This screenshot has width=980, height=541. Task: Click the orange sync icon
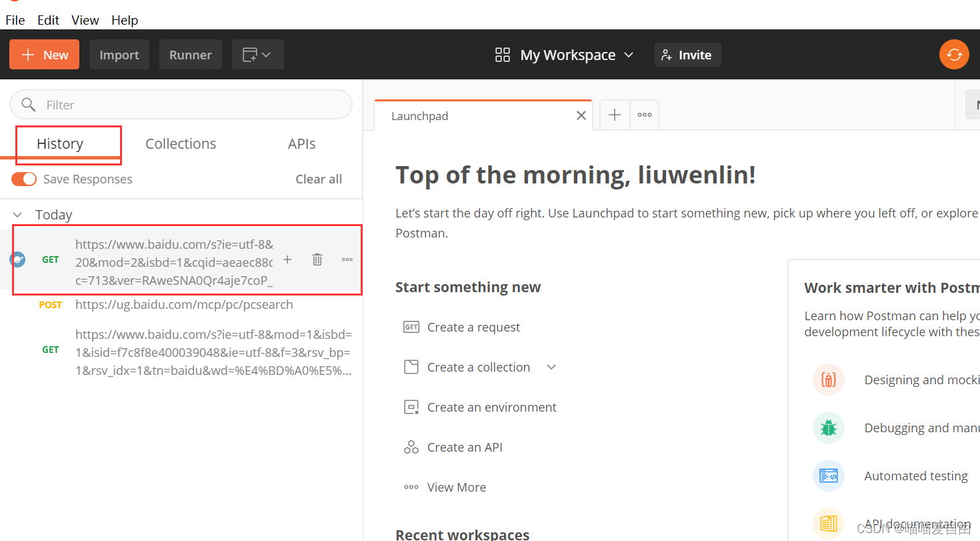(954, 55)
